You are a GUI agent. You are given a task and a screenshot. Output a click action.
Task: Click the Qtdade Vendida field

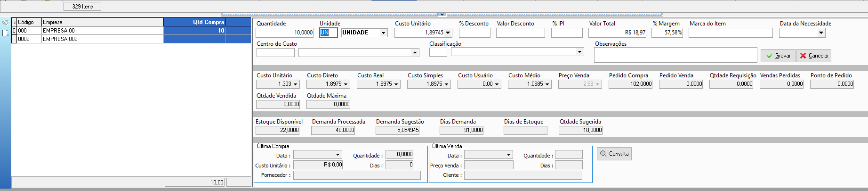pos(278,104)
